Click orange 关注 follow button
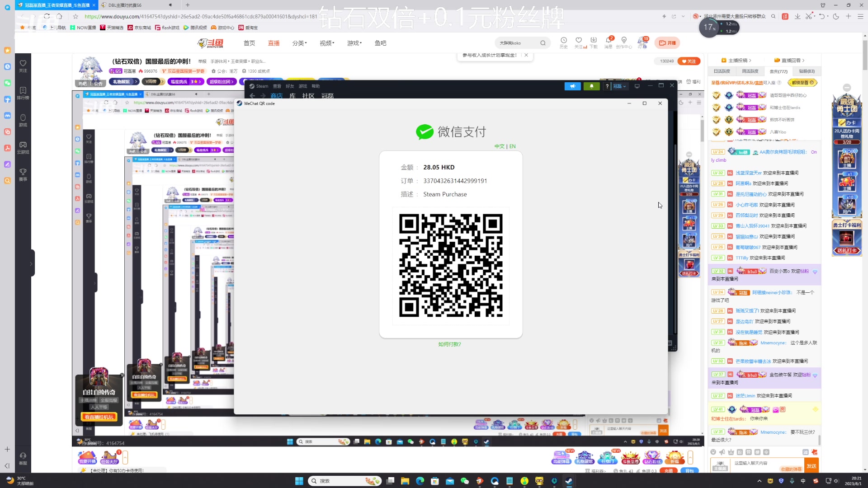The image size is (868, 488). (x=689, y=61)
